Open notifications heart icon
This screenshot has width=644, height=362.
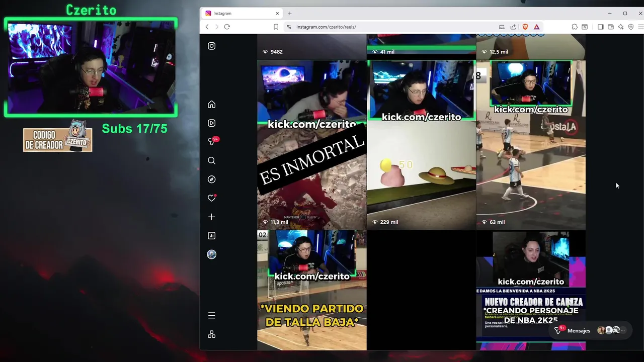[212, 198]
